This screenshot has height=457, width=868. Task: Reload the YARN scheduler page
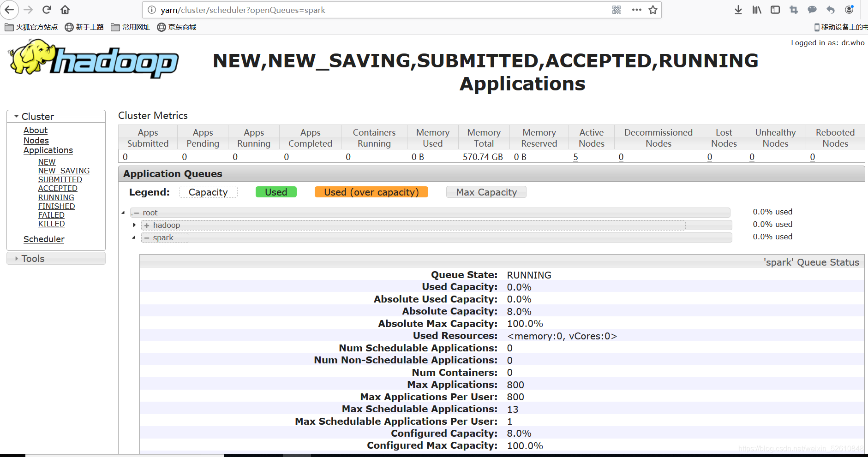coord(47,10)
